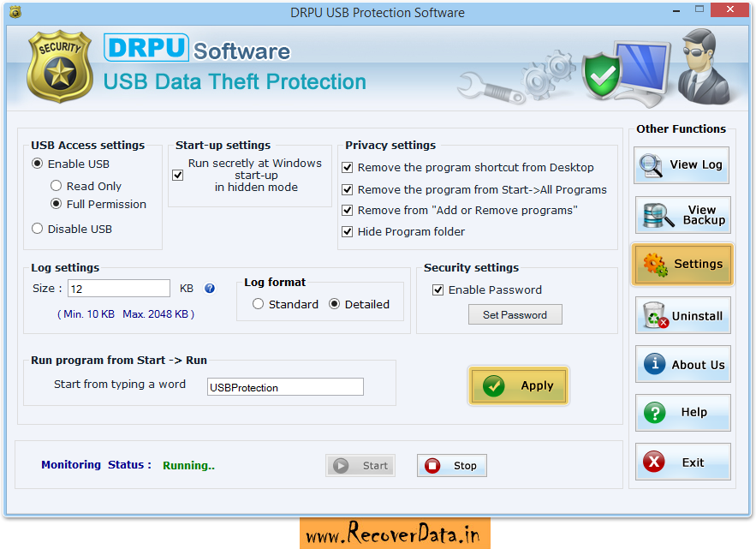Image resolution: width=756 pixels, height=549 pixels.
Task: Choose Full Permission USB access
Action: click(x=56, y=204)
